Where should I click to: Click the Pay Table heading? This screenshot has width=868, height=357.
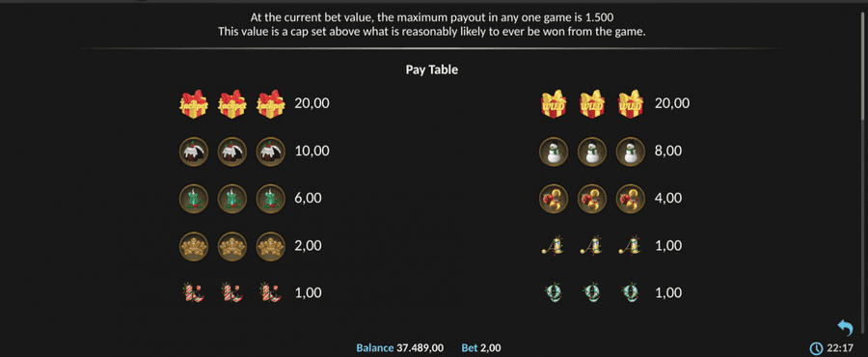pyautogui.click(x=432, y=70)
